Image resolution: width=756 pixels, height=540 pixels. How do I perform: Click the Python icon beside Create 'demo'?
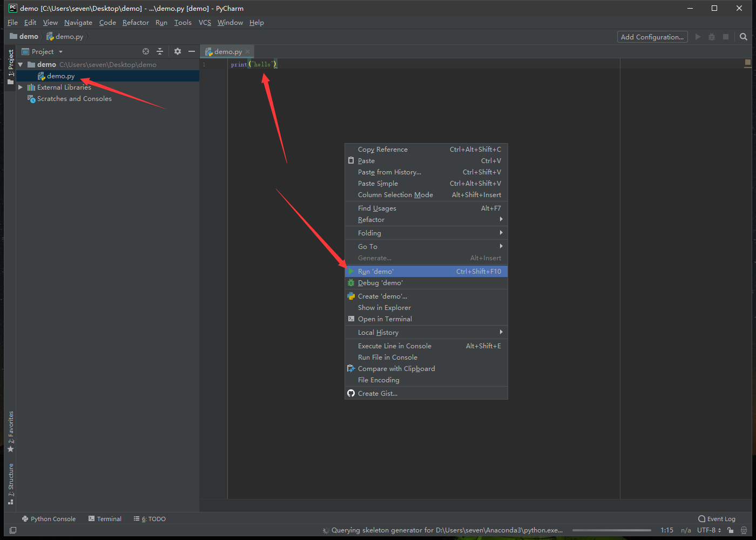(x=351, y=296)
